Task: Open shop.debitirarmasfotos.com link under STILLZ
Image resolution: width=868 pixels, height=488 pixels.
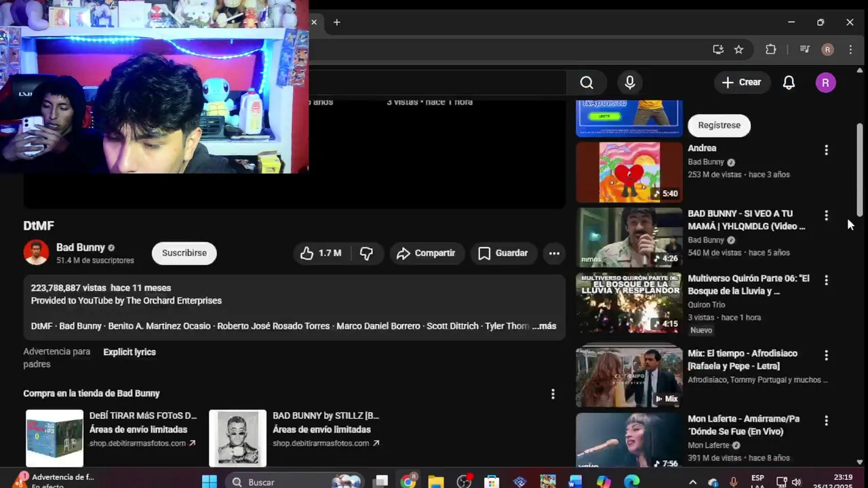Action: tap(325, 443)
